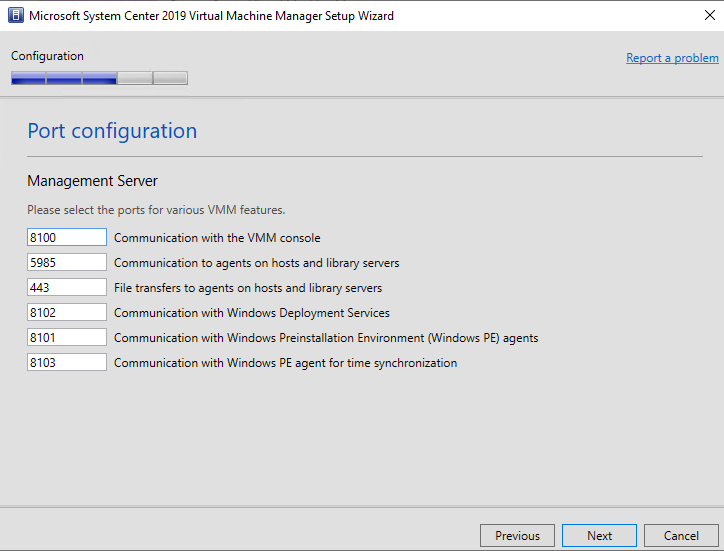Click 'Communication with Windows Deployment Services' label
The image size is (724, 551).
click(x=252, y=313)
